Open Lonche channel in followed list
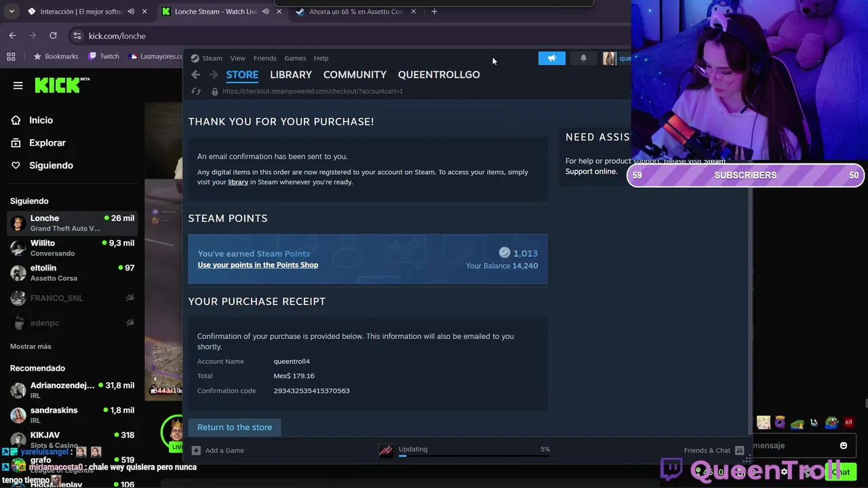This screenshot has width=868, height=488. [72, 223]
